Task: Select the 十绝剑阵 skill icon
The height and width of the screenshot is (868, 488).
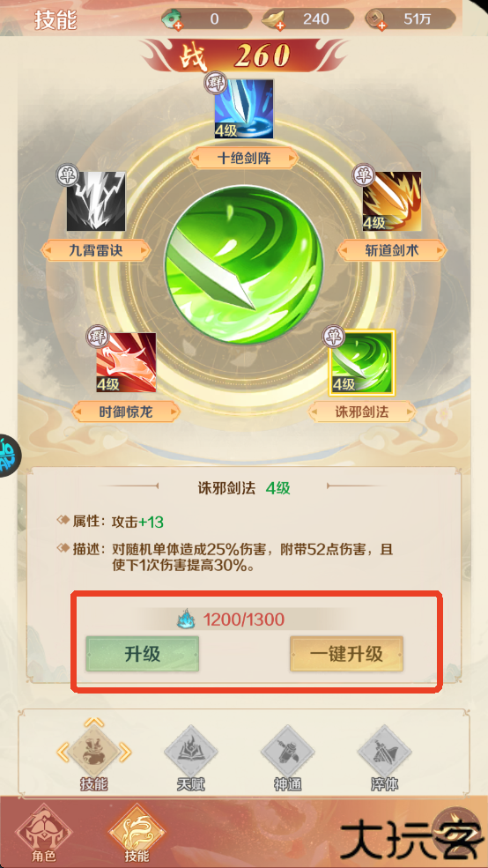Action: (x=244, y=108)
